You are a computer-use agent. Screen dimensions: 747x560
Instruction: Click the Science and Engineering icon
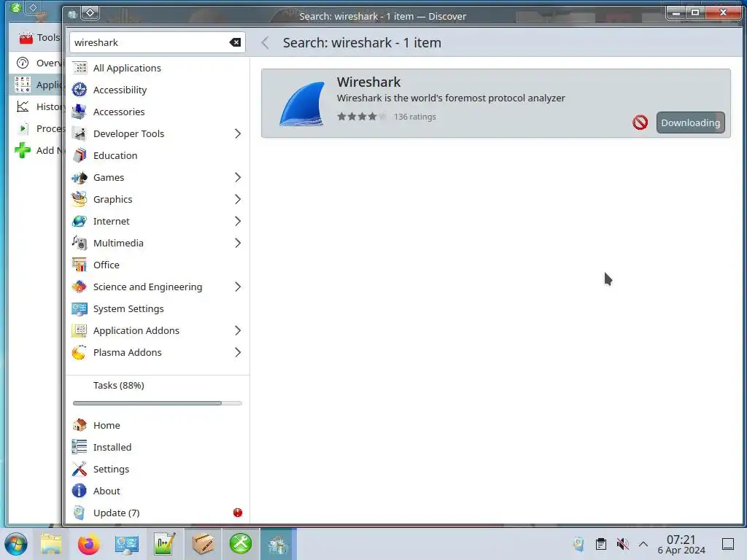tap(80, 287)
